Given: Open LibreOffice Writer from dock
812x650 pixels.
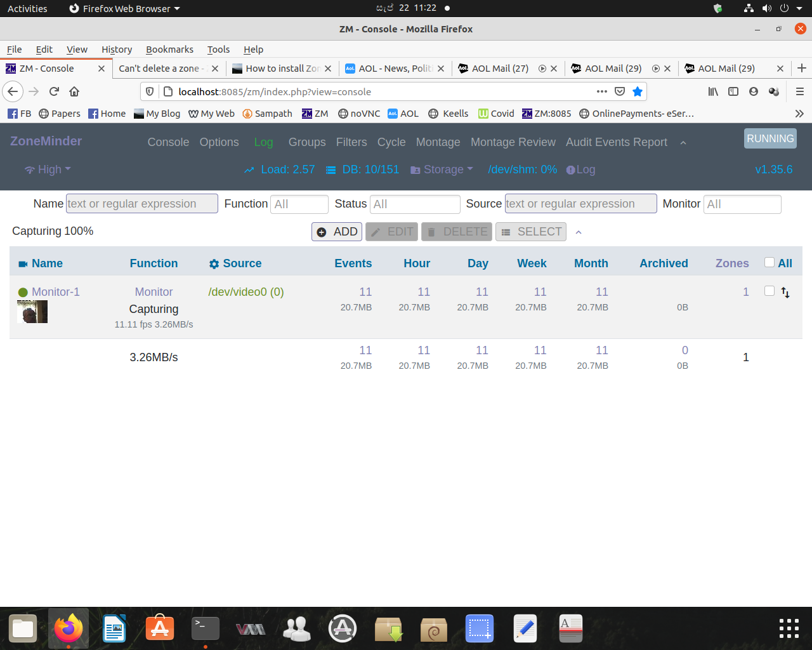Looking at the screenshot, I should [114, 628].
